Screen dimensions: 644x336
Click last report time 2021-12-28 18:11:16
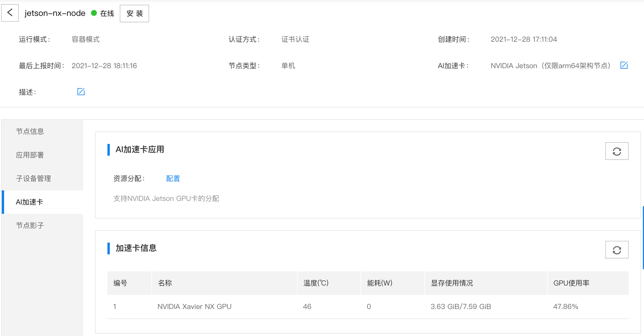104,66
